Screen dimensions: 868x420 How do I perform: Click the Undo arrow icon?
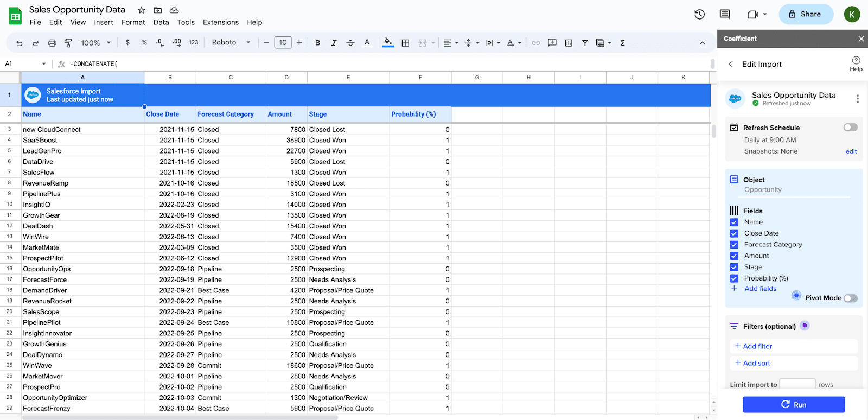(x=20, y=43)
